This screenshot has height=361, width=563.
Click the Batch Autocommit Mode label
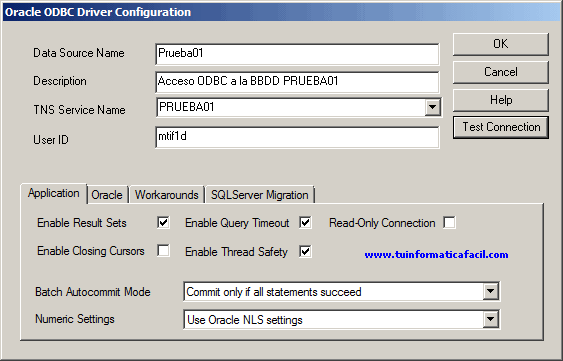point(93,292)
